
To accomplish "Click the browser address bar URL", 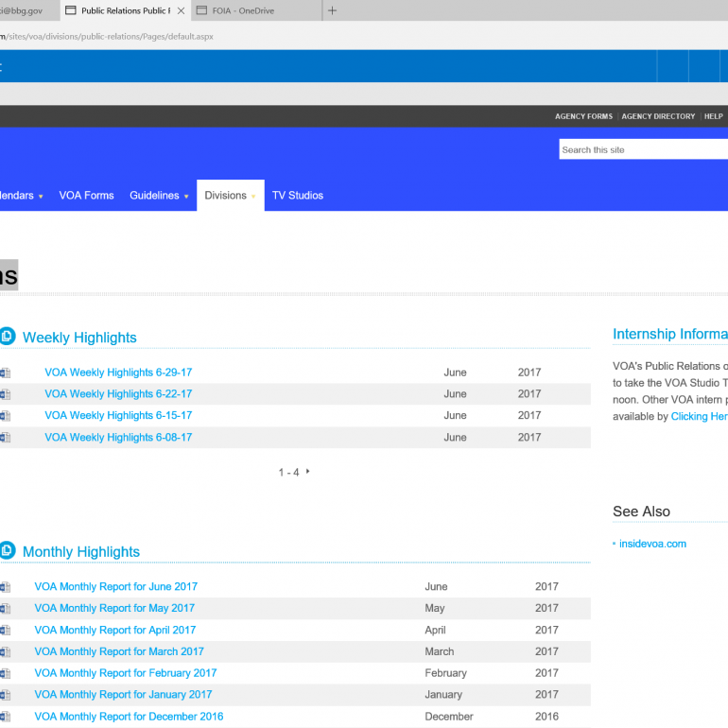I will pyautogui.click(x=107, y=37).
